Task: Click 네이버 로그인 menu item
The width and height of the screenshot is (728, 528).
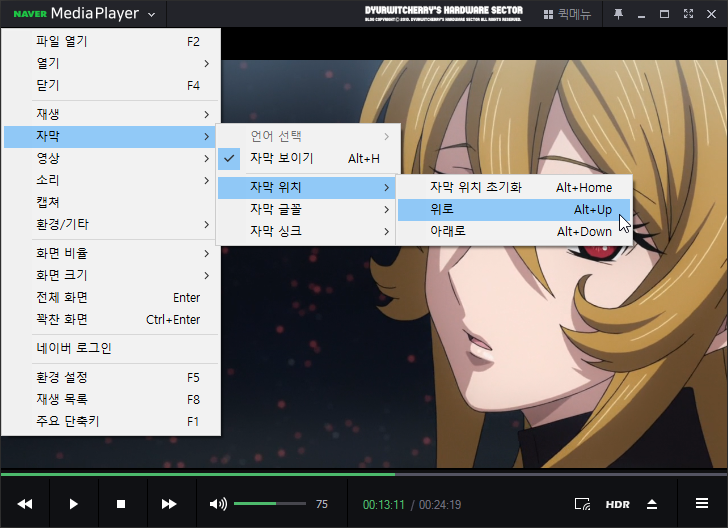Action: coord(111,348)
